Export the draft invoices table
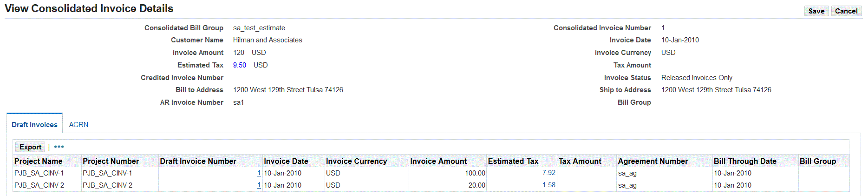 pos(30,147)
